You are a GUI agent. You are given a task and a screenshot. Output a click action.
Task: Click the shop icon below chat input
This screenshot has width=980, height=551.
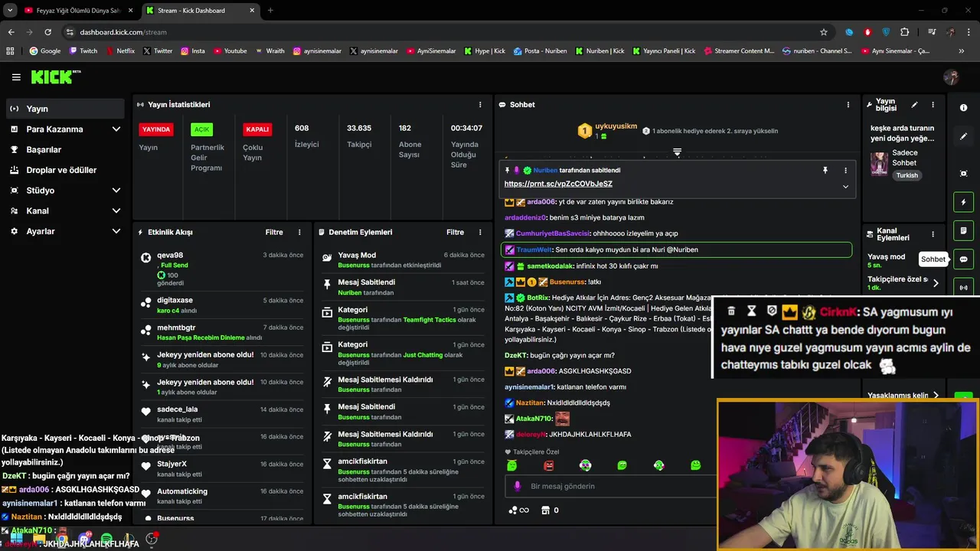[545, 510]
